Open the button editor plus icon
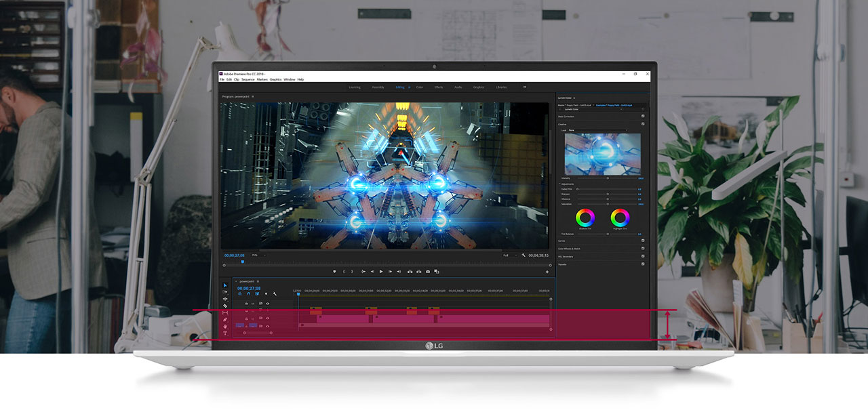 click(547, 272)
